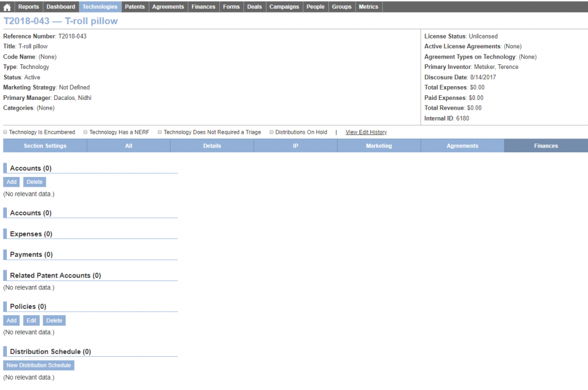Click Marketing Strategy value Not Defined
This screenshot has width=588, height=390.
tap(74, 87)
